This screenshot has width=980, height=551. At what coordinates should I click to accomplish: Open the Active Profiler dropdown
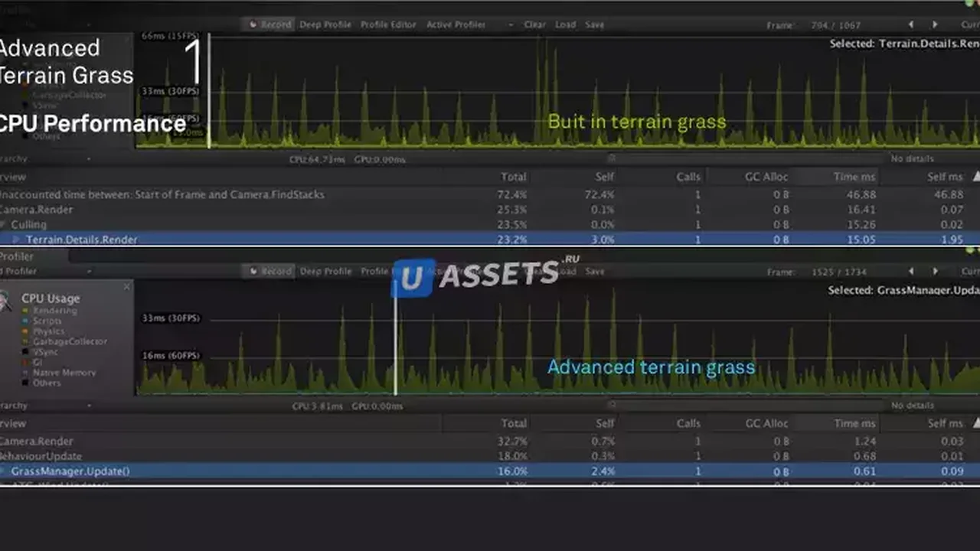coord(469,24)
